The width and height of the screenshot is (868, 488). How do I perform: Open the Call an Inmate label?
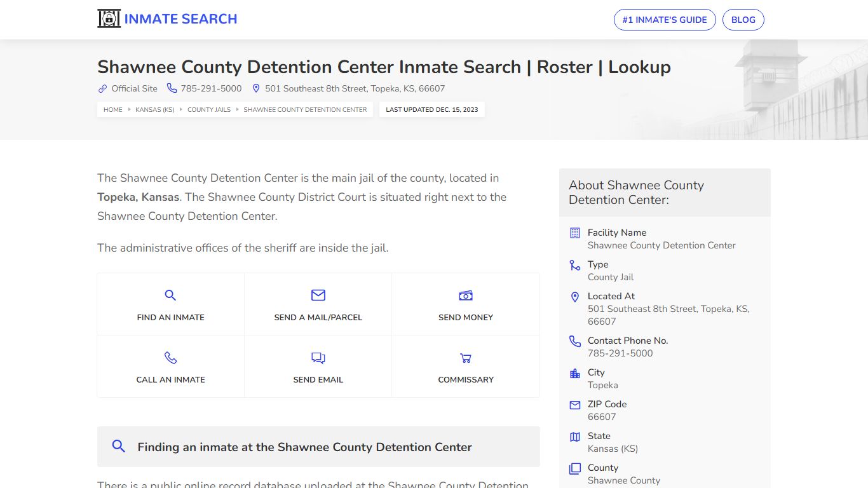[x=171, y=379]
